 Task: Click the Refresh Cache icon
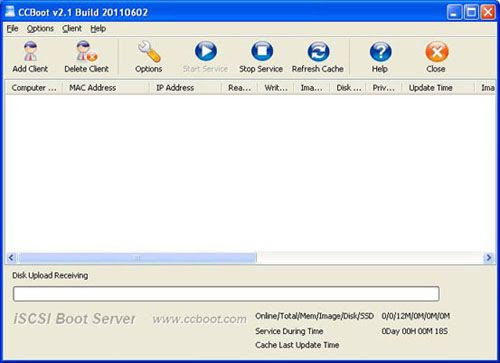318,51
